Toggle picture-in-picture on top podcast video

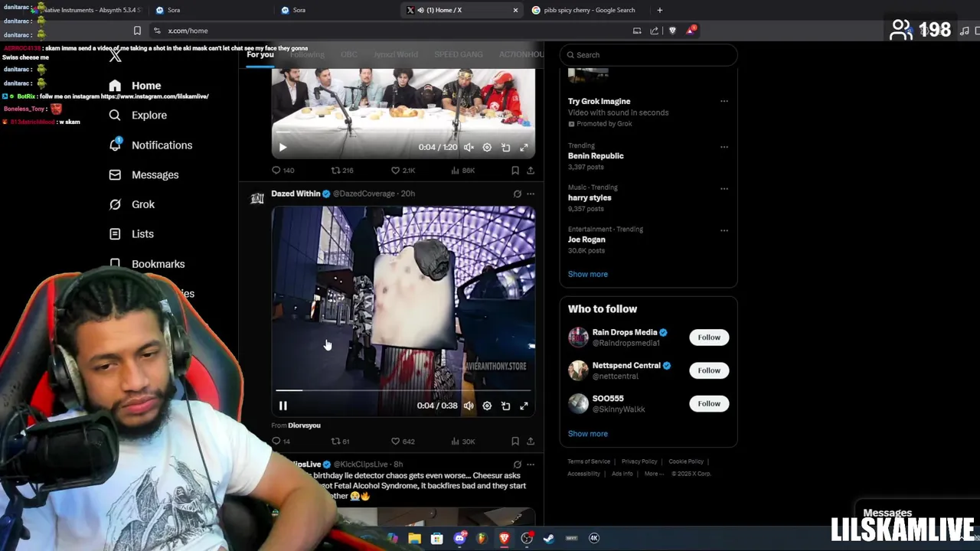pos(505,147)
